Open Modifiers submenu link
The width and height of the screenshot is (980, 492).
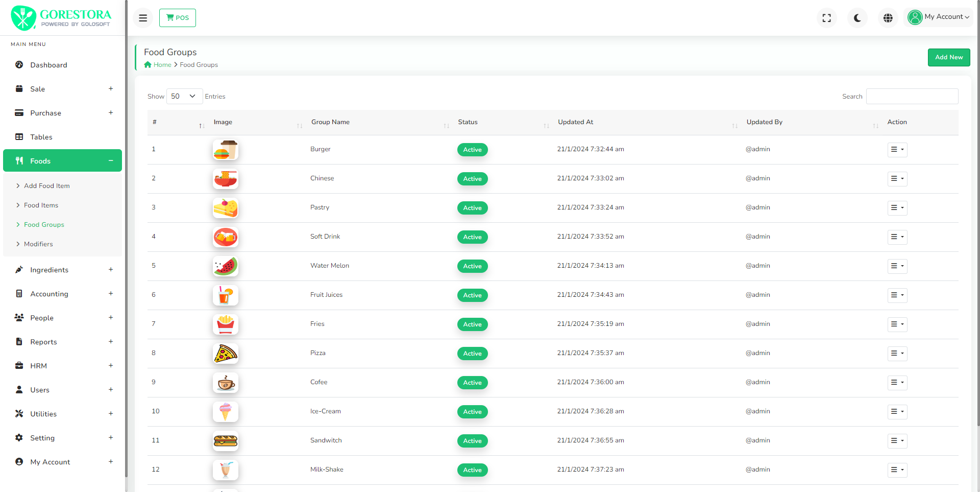38,244
